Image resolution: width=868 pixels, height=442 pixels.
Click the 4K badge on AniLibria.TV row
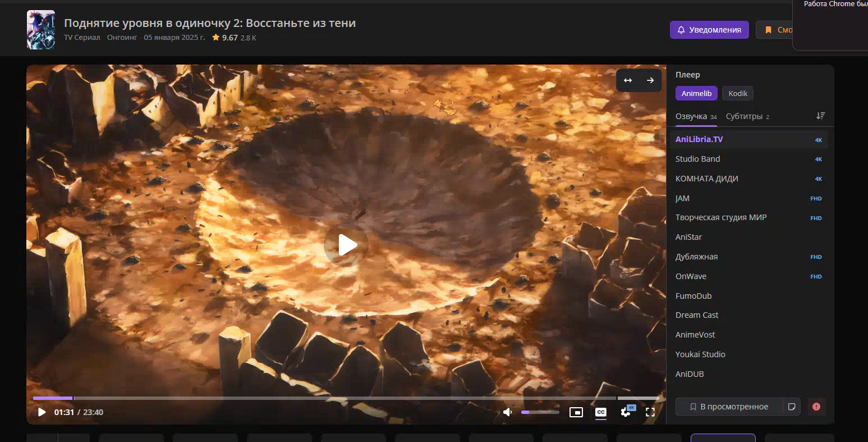tap(818, 140)
